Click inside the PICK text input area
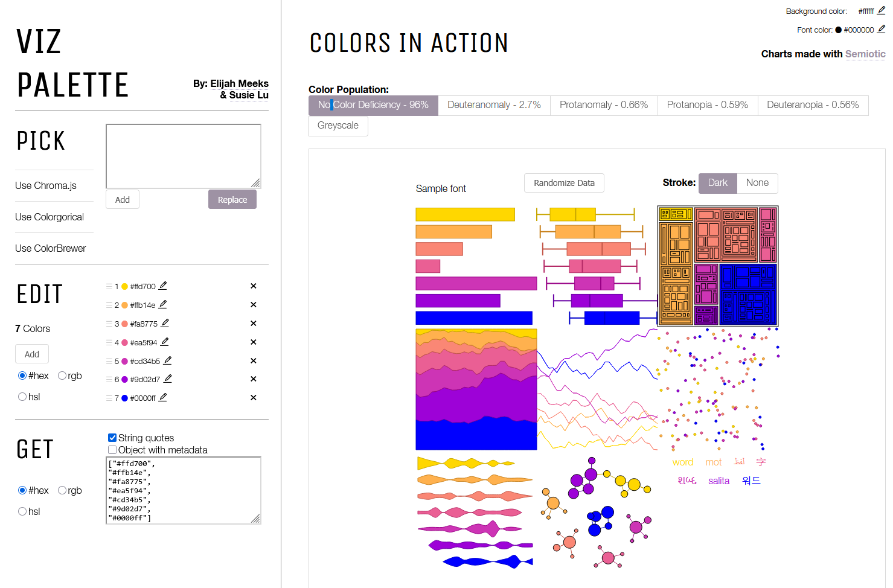 pyautogui.click(x=183, y=156)
